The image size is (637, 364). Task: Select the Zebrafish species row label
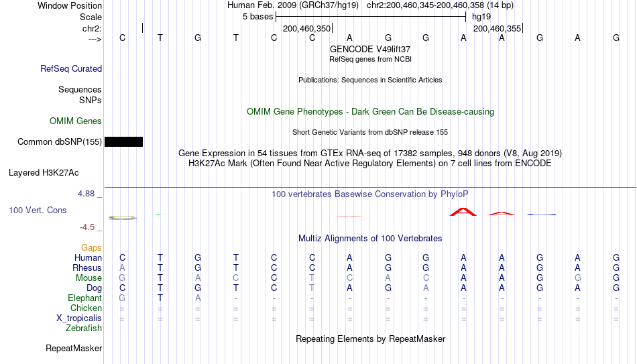[x=84, y=328]
